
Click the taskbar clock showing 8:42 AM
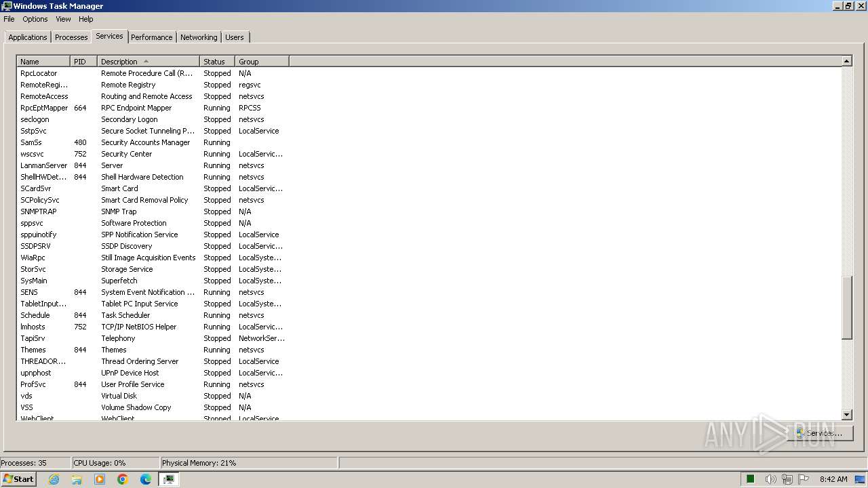coord(833,479)
